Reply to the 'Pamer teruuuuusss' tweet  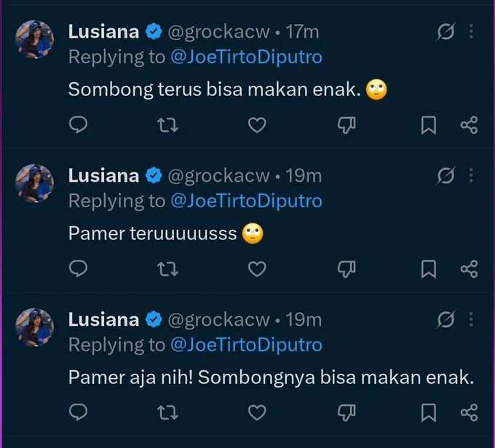point(78,269)
